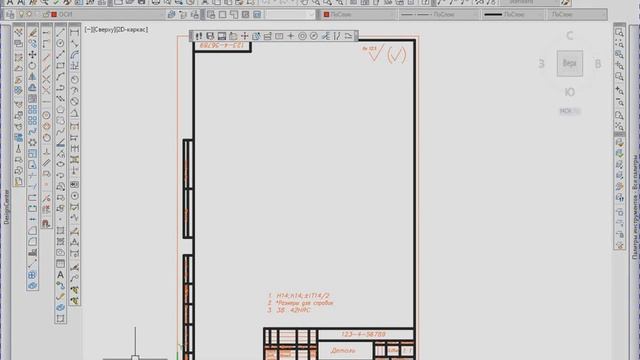Open the plot style ПоСлою dropdown on far right
This screenshot has width=640, height=360.
tap(576, 15)
